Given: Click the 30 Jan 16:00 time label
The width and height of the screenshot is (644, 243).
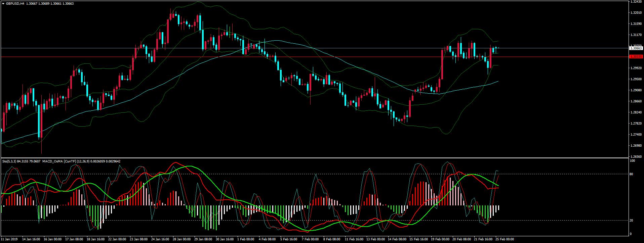Looking at the screenshot, I should pyautogui.click(x=225, y=239).
